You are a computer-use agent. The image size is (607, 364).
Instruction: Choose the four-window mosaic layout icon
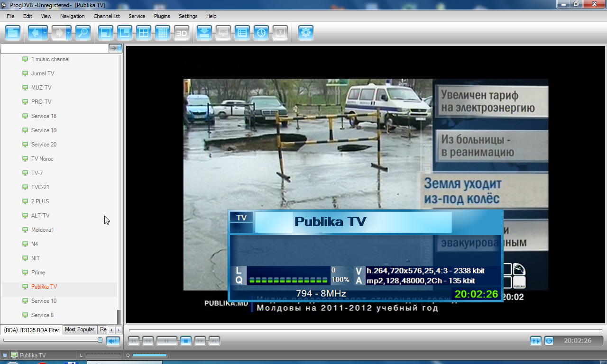pyautogui.click(x=144, y=33)
